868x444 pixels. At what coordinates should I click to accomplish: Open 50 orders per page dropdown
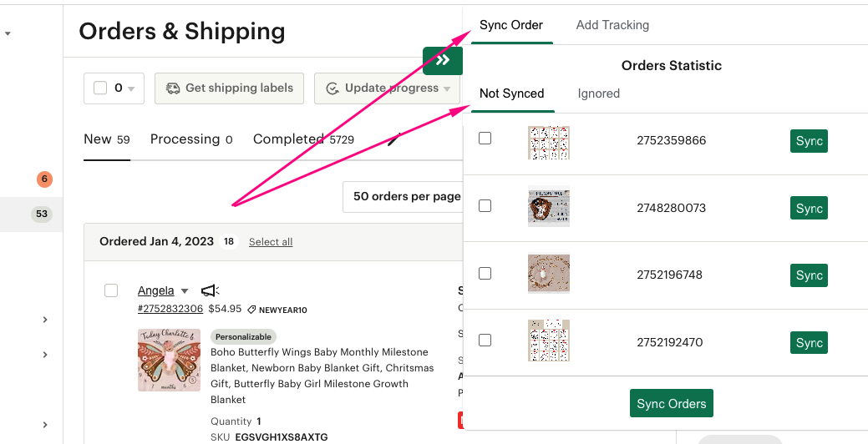tap(406, 197)
